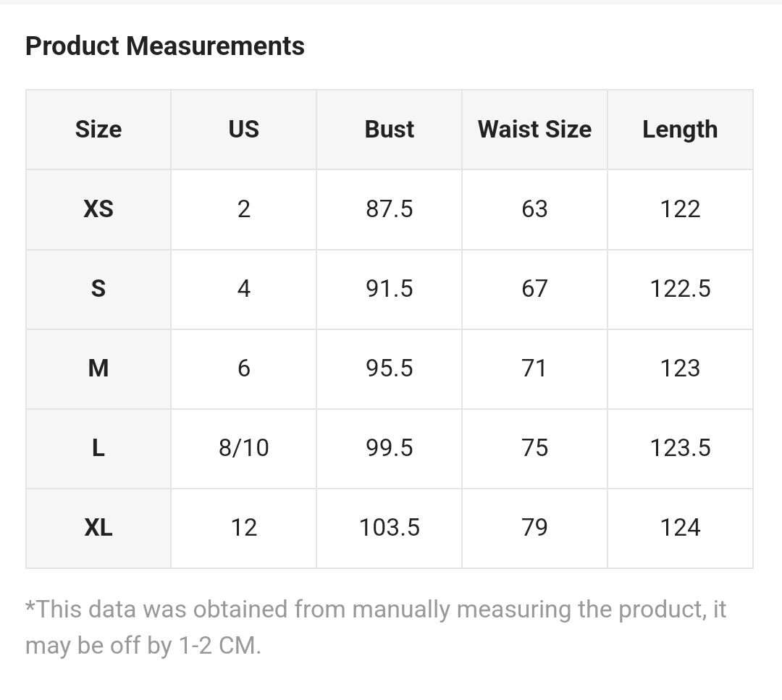Click the 63 waist size cell
The image size is (782, 700).
tap(534, 209)
